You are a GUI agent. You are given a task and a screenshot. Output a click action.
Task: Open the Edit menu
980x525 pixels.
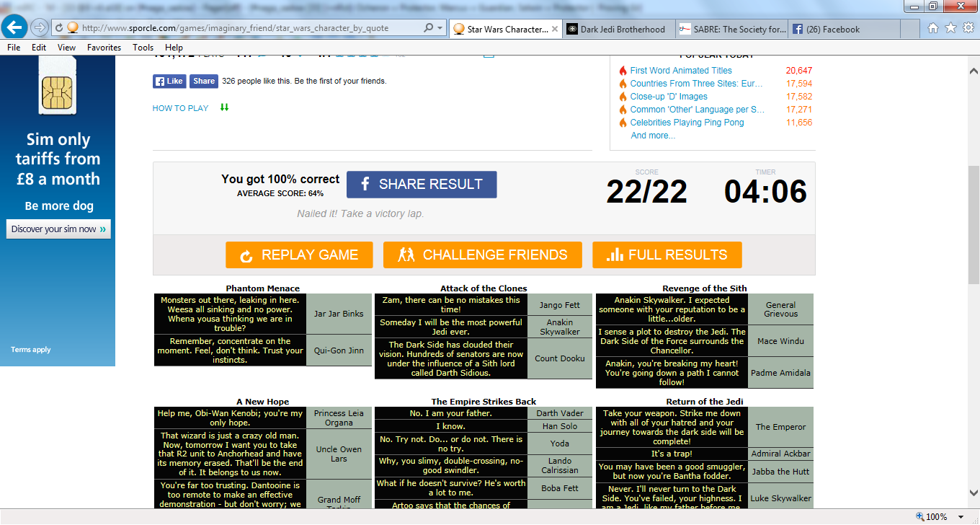click(x=39, y=47)
